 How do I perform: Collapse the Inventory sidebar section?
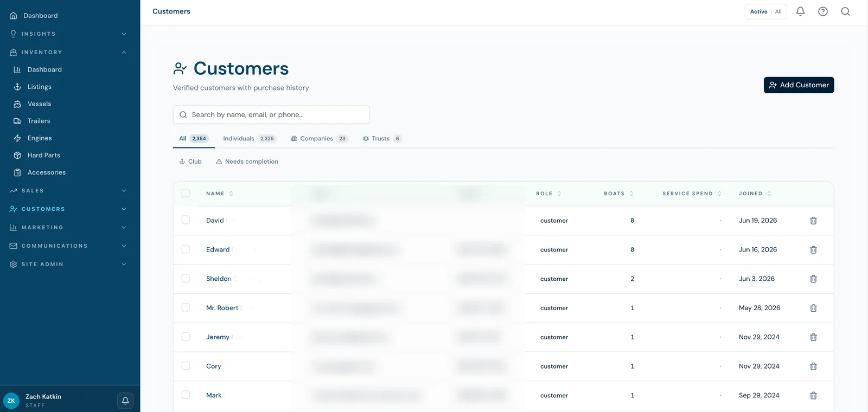pyautogui.click(x=69, y=52)
